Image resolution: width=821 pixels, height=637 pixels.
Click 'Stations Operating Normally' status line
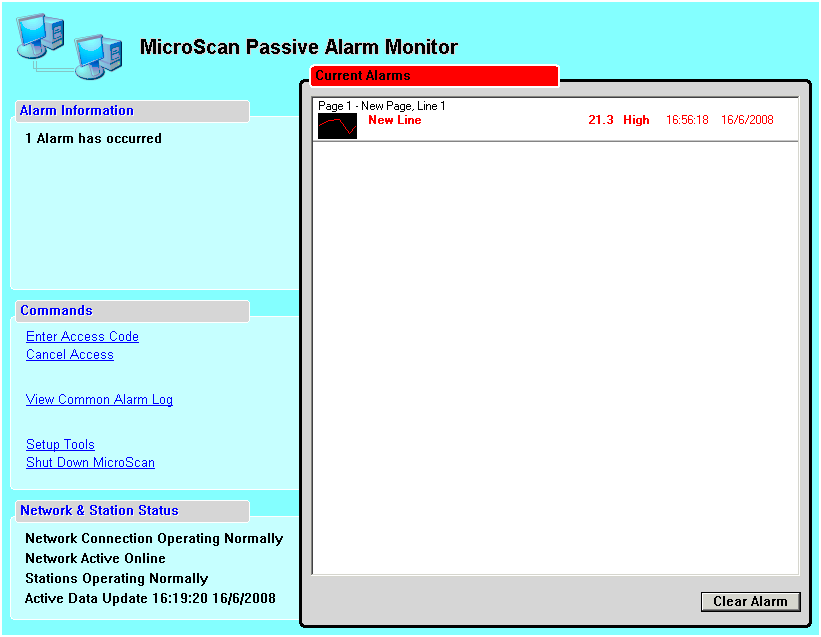pos(116,578)
